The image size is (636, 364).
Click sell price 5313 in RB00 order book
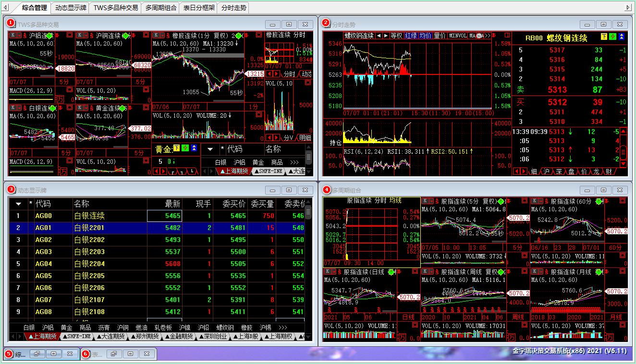pyautogui.click(x=557, y=90)
